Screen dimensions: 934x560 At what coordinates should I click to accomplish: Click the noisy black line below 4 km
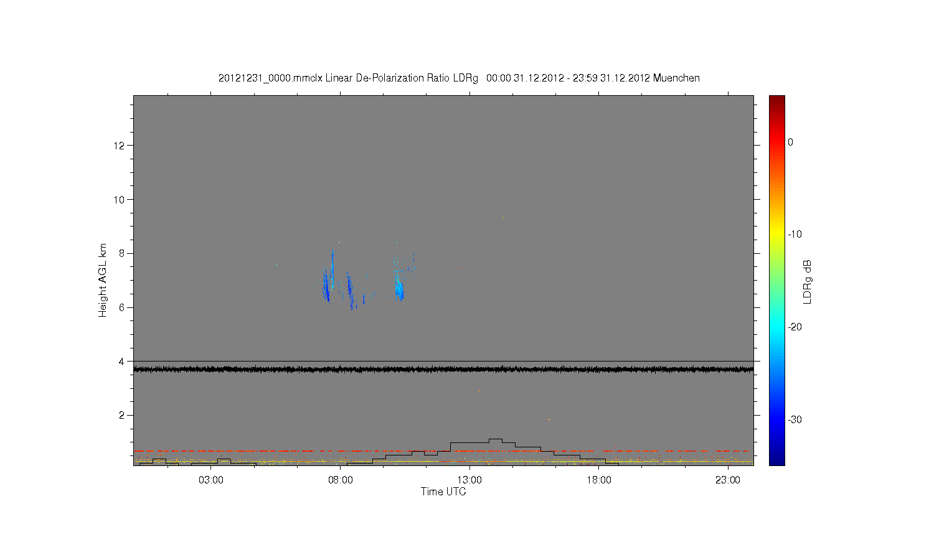click(443, 369)
